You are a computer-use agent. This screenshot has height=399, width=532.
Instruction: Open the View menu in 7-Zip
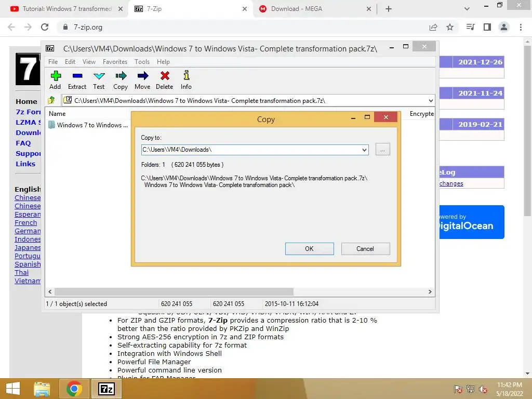pyautogui.click(x=89, y=62)
